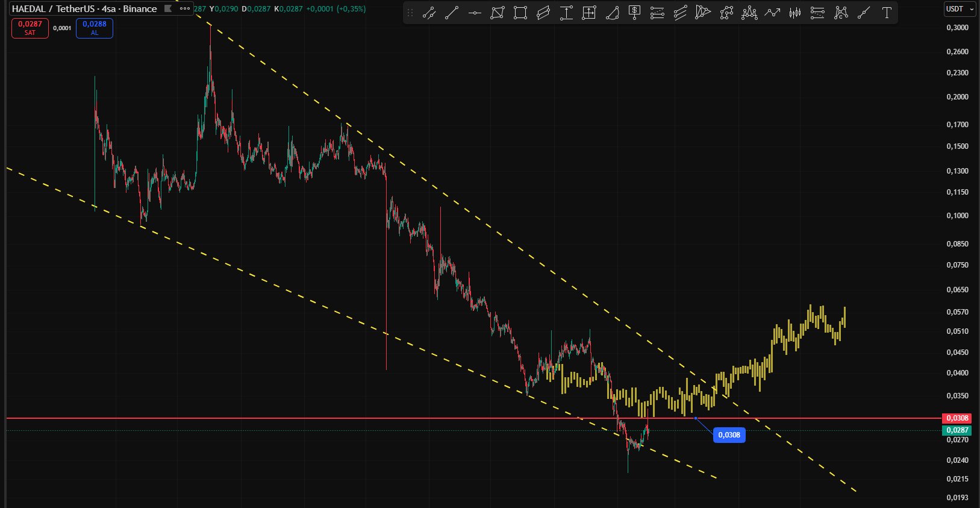Click the 0,2000 price axis label
The height and width of the screenshot is (508, 980).
[958, 97]
